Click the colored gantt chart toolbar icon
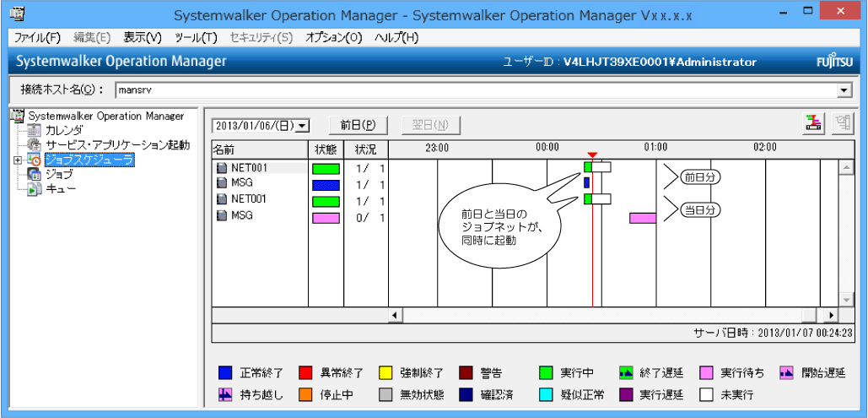868x418 pixels. [812, 123]
